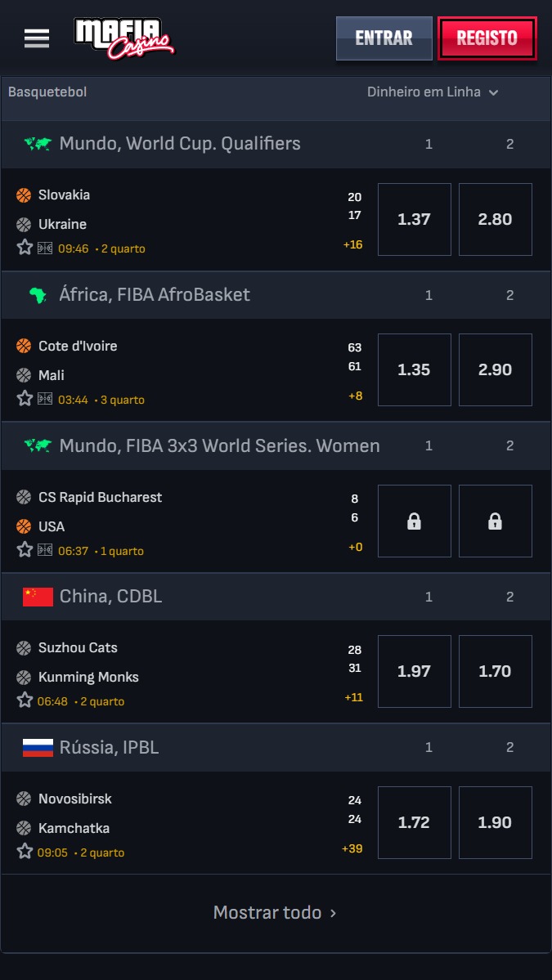Screen dimensions: 552x980
Task: Open the hamburger menu
Action: 37,38
